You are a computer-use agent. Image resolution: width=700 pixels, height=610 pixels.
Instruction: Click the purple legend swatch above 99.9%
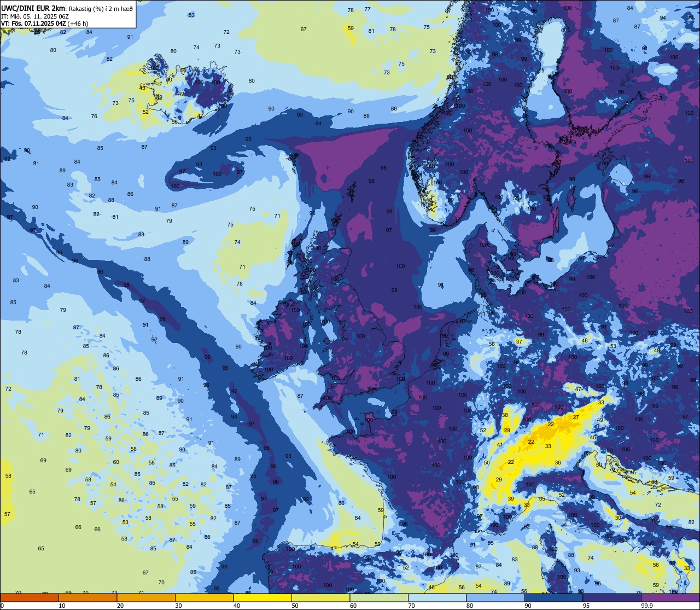pyautogui.click(x=670, y=597)
